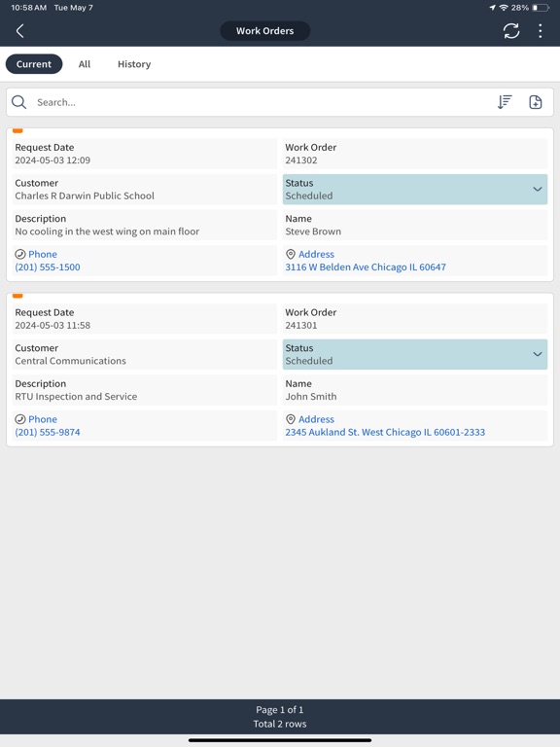Screen dimensions: 560x747
Task: Open the three-dot more options menu
Action: [540, 31]
